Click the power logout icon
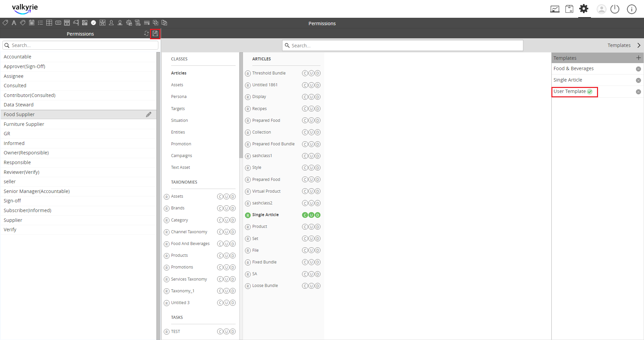The width and height of the screenshot is (644, 340). pos(615,9)
